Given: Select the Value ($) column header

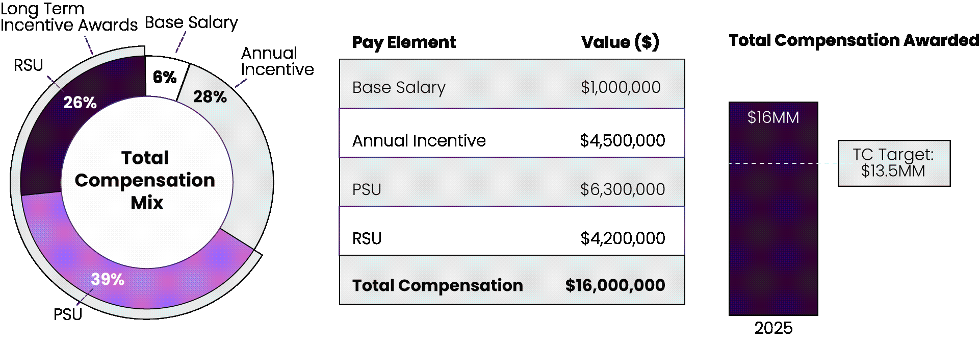Looking at the screenshot, I should point(620,42).
